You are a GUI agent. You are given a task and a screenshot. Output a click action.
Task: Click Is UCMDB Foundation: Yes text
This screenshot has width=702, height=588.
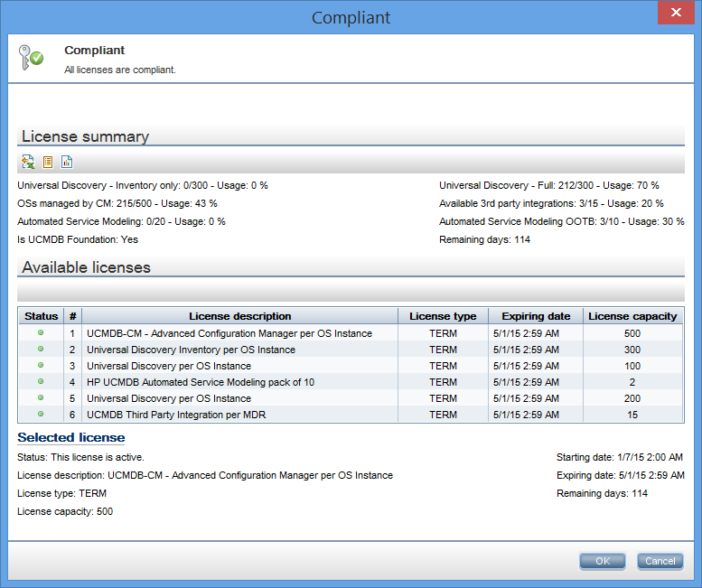point(78,239)
